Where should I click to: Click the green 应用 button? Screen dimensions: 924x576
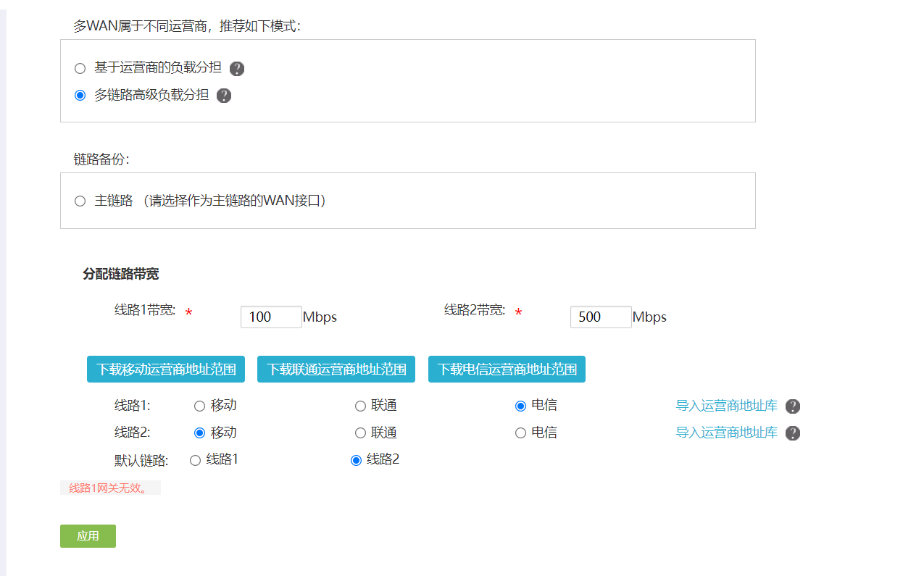[x=88, y=536]
